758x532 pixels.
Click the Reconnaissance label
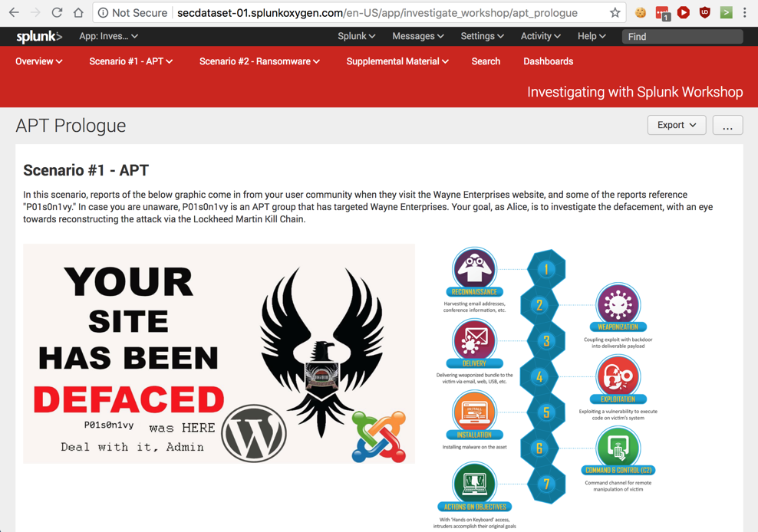point(474,292)
